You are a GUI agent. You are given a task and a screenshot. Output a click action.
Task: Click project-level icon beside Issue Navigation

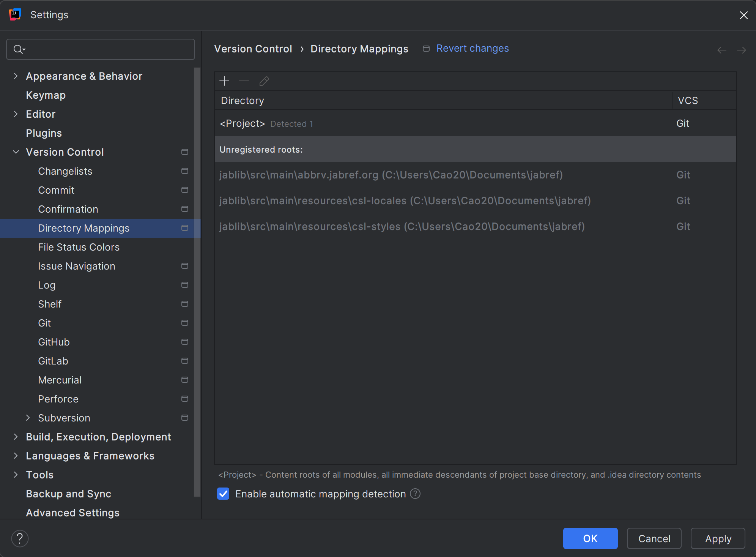(x=185, y=266)
